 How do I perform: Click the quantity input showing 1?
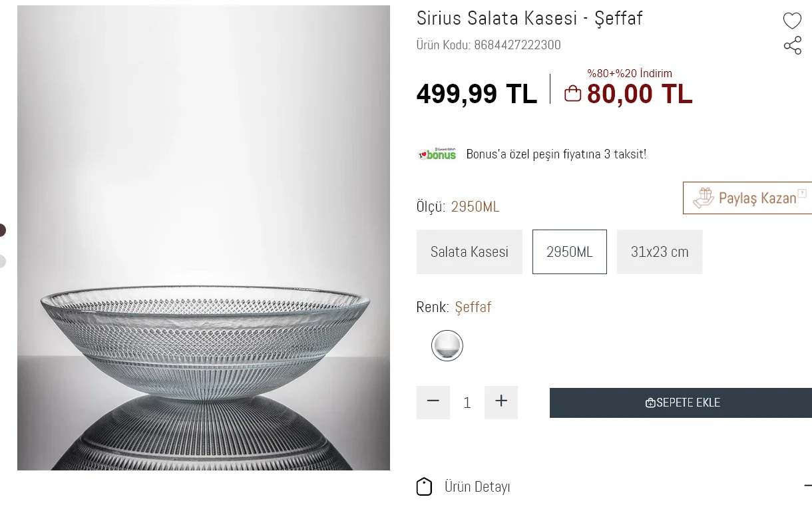click(x=467, y=403)
